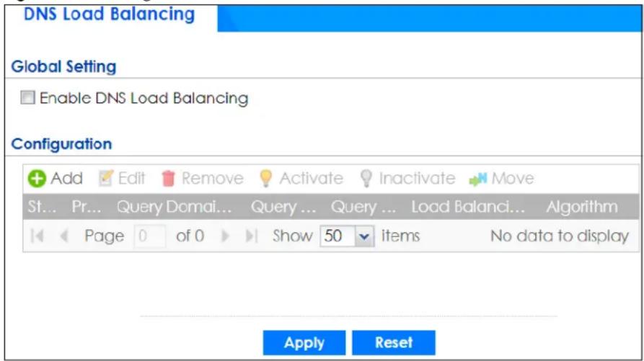
Task: Click the Pr... priority column header
Action: 87,207
